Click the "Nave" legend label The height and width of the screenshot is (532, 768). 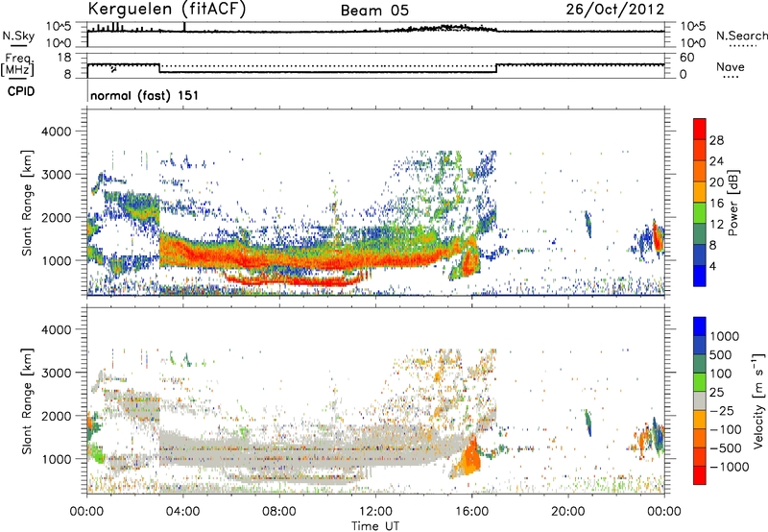click(731, 66)
